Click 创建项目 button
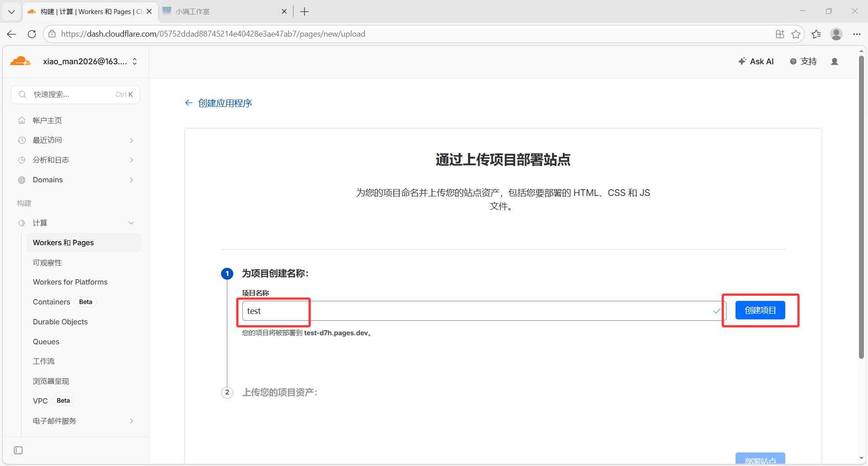The height and width of the screenshot is (466, 868). (x=760, y=310)
